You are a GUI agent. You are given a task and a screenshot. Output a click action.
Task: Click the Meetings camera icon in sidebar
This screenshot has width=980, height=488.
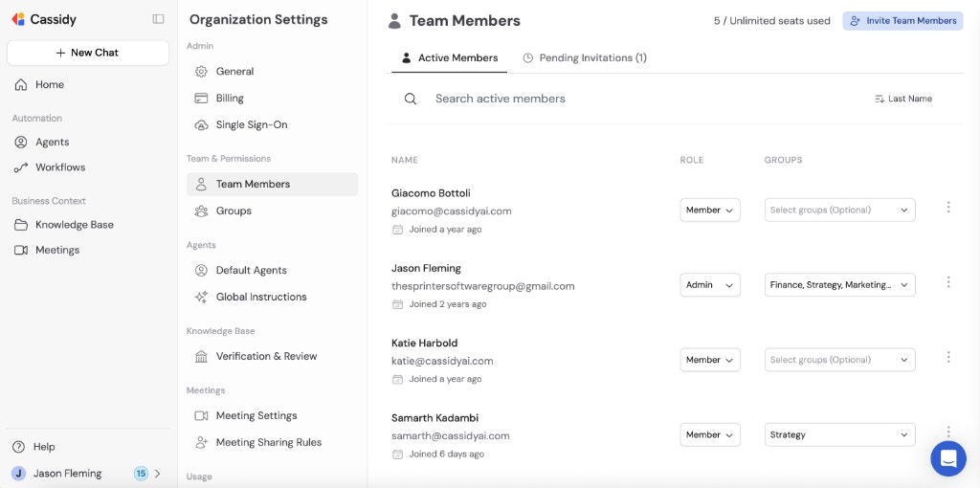(21, 250)
